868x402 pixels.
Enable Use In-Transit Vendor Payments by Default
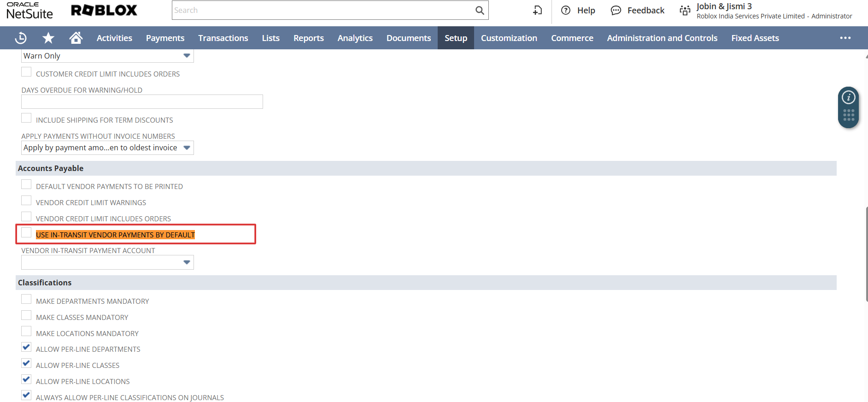(x=27, y=233)
